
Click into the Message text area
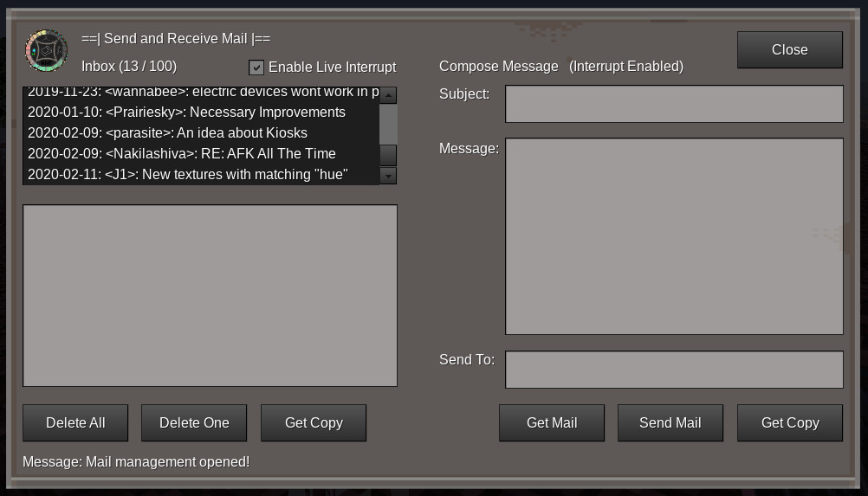pos(674,236)
